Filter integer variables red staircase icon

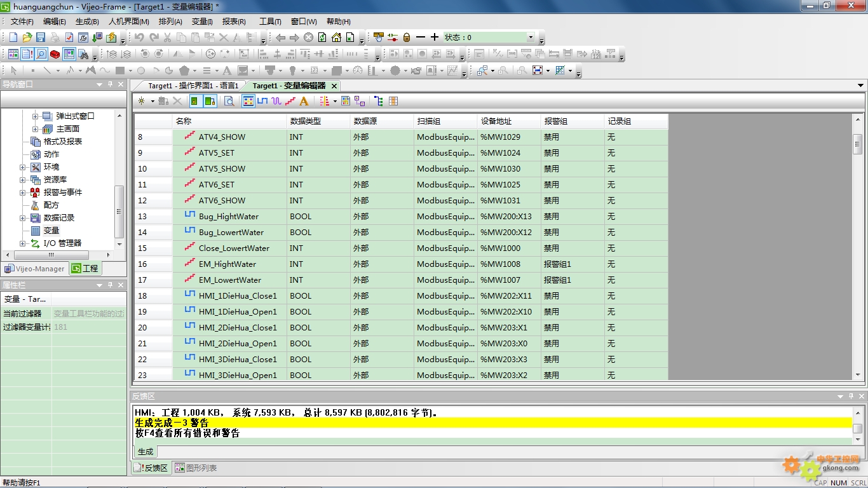290,101
